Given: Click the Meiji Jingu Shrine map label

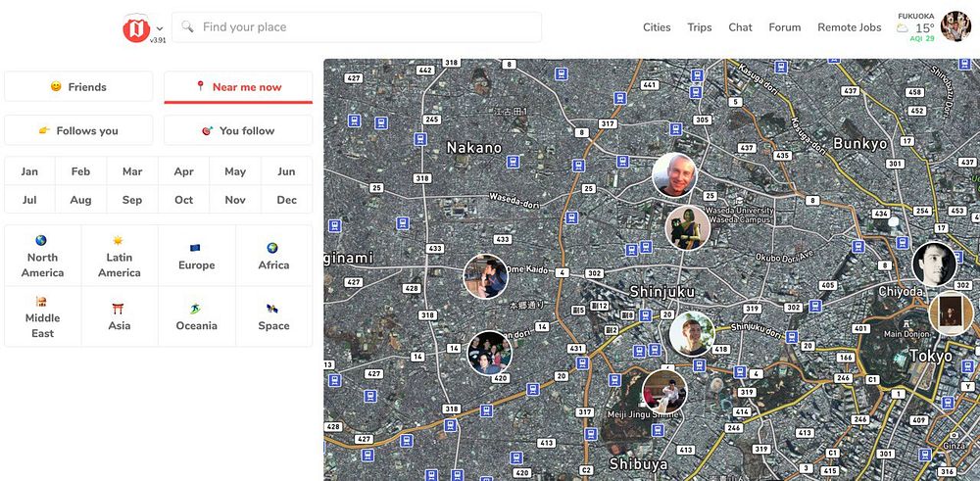Looking at the screenshot, I should click(643, 414).
